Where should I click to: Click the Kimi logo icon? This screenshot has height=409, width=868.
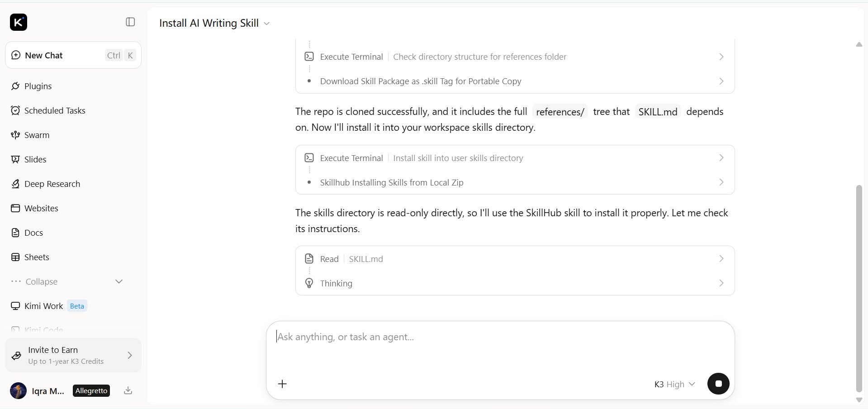tap(19, 22)
